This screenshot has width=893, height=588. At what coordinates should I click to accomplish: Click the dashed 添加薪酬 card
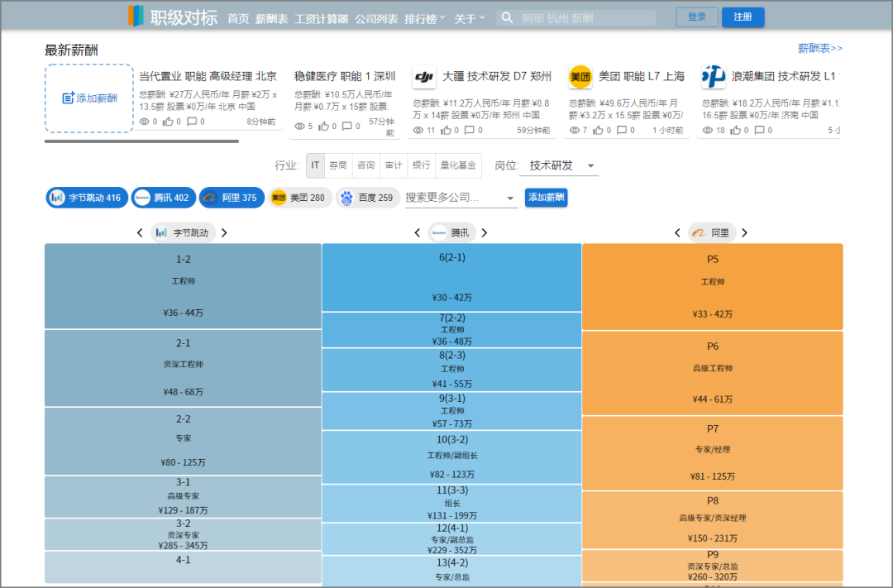(x=88, y=98)
